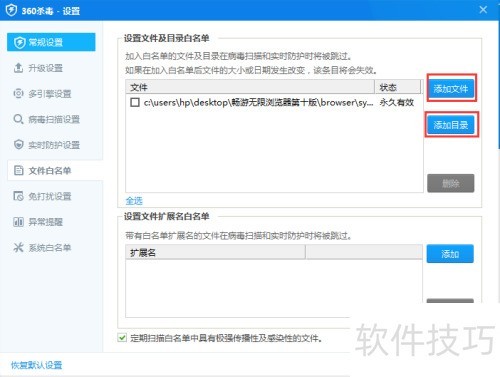This screenshot has height=377, width=500.
Task: Click the 文件 column header
Action: (250, 87)
